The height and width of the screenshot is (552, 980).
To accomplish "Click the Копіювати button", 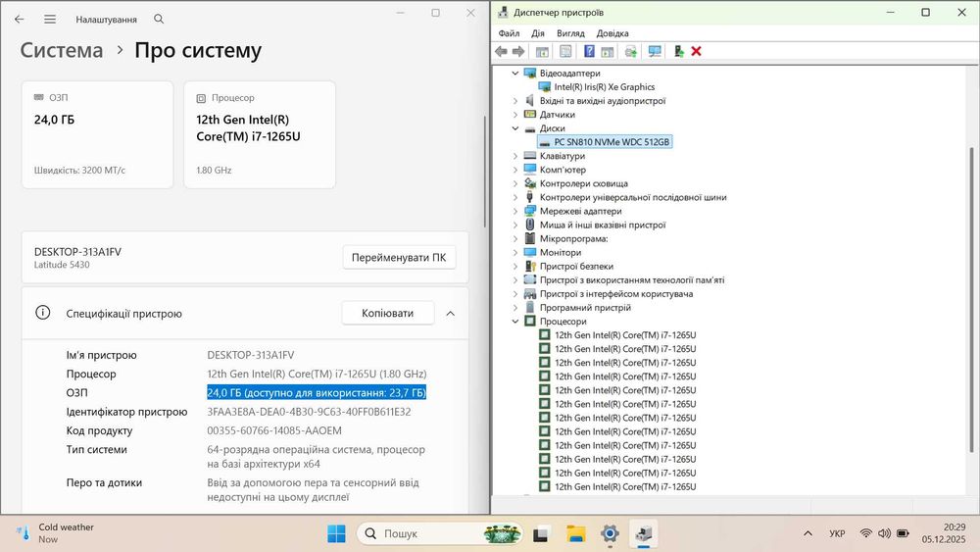I will [x=387, y=313].
